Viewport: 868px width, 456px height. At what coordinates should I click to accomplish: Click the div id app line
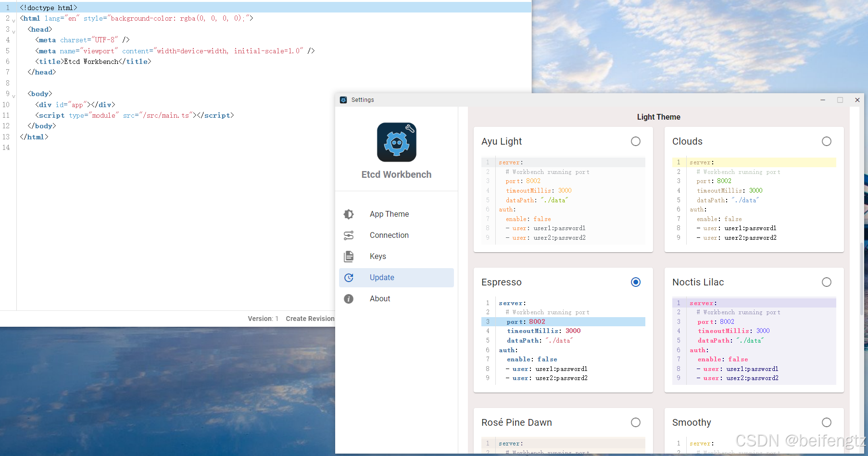pos(75,105)
